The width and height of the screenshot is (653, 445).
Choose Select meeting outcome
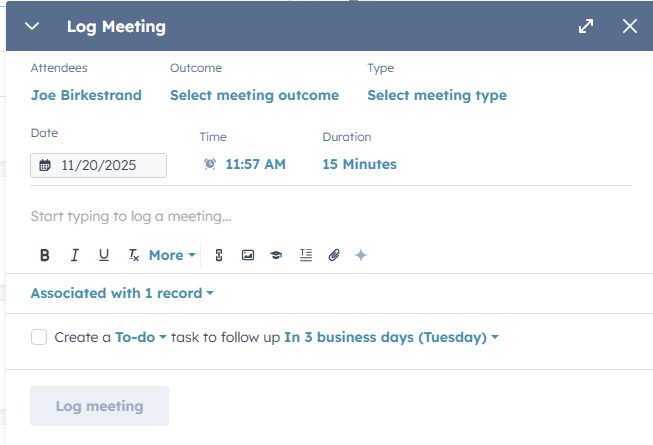254,95
